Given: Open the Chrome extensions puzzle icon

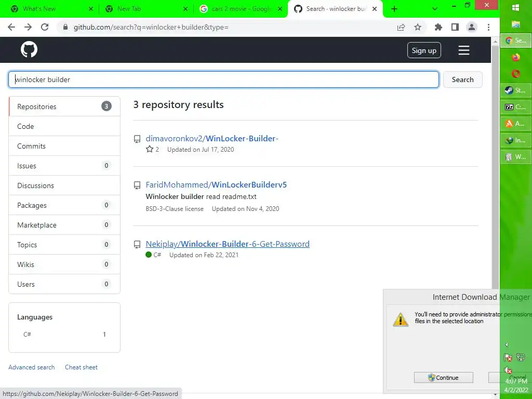Looking at the screenshot, I should tap(438, 27).
